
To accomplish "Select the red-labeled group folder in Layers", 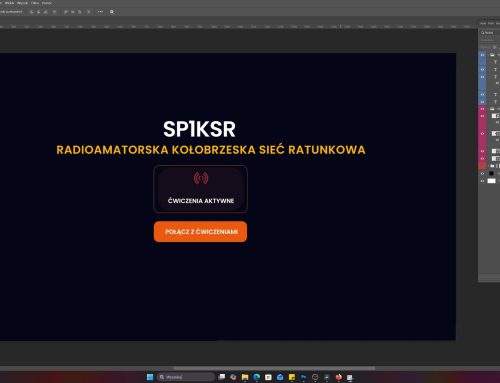I will click(492, 166).
